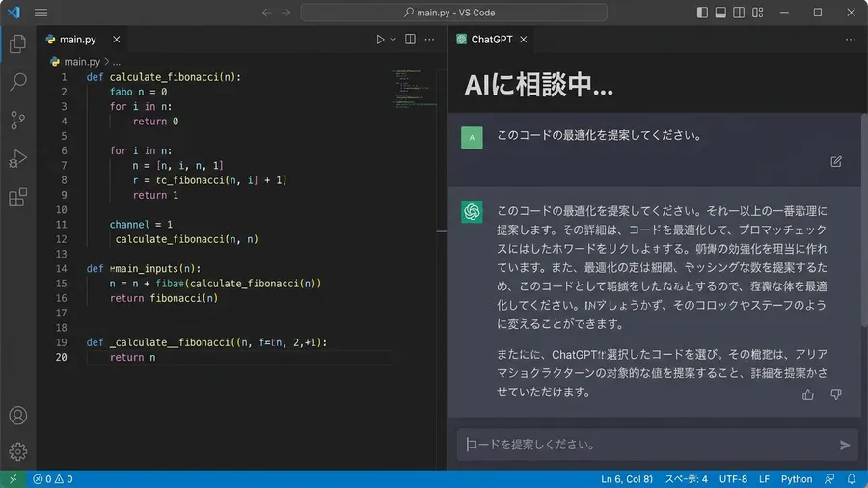Image resolution: width=868 pixels, height=488 pixels.
Task: Close the main.py tab
Action: (x=117, y=40)
